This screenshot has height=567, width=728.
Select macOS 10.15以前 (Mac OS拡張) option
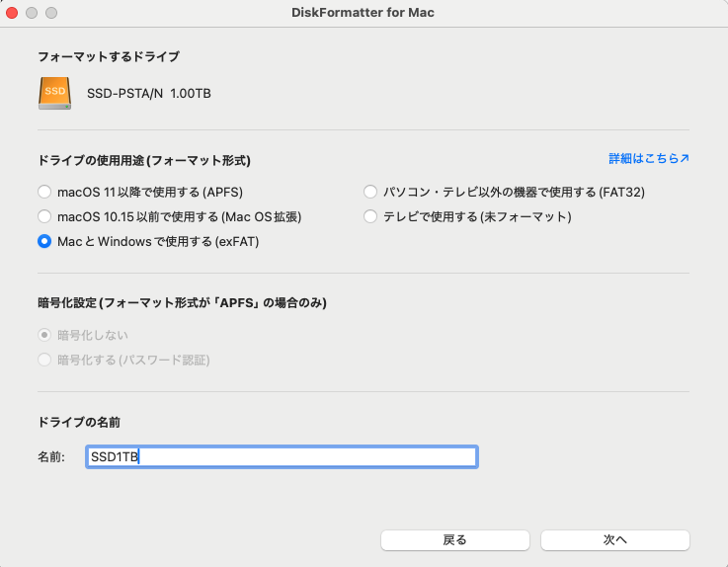click(44, 216)
